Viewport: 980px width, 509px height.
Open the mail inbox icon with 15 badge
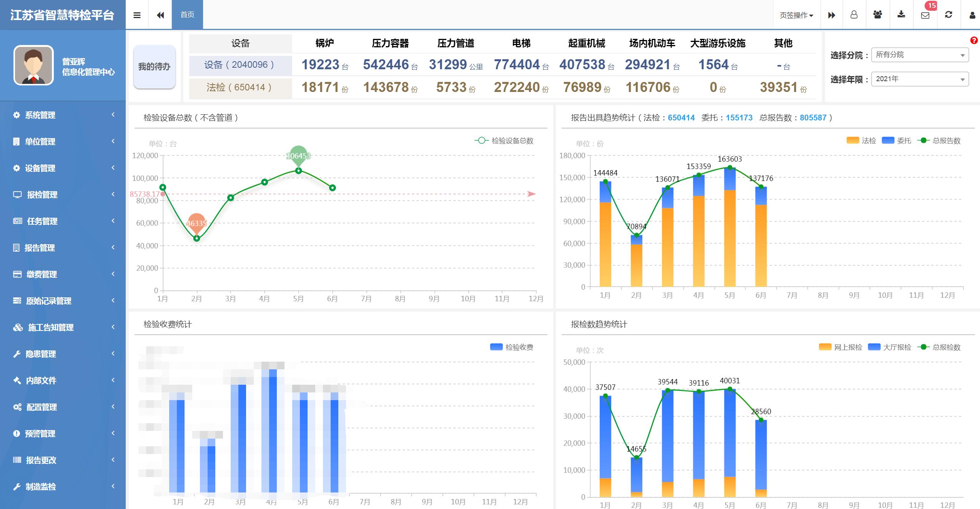[x=925, y=15]
